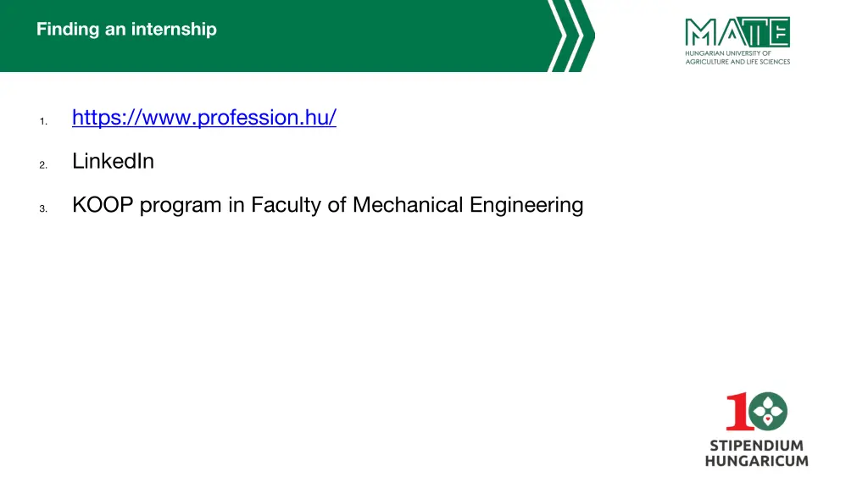This screenshot has width=868, height=488.
Task: Click the HUNGARICUM word in bottom logo
Action: 756,461
